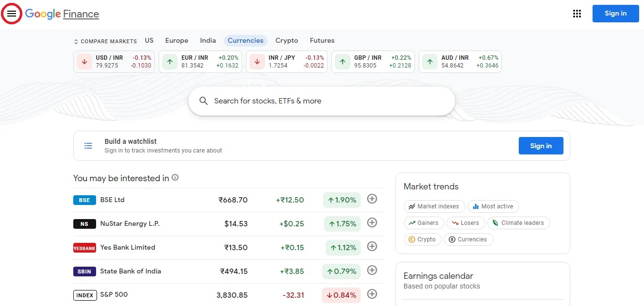The image size is (644, 306).
Task: Click the top-right Sign in button
Action: coord(615,14)
